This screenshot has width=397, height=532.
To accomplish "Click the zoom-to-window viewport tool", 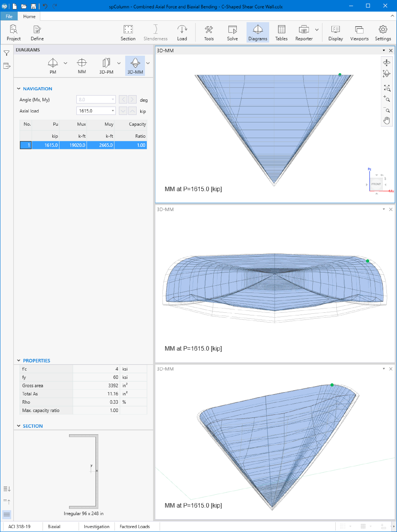I will coord(386,88).
